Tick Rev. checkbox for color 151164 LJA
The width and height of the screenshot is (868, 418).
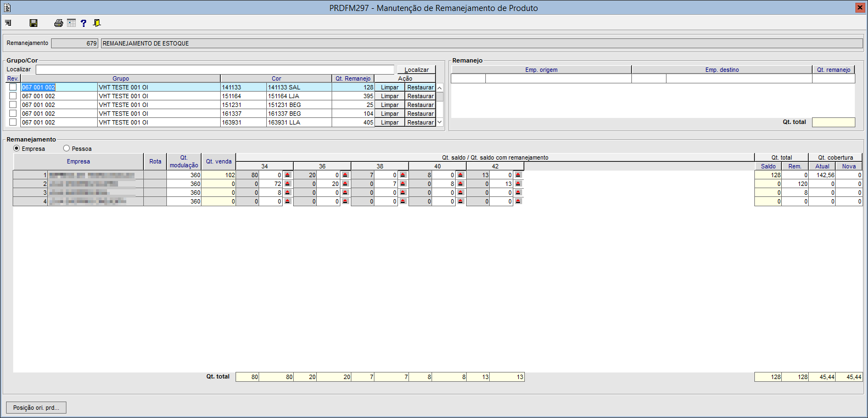pos(13,96)
